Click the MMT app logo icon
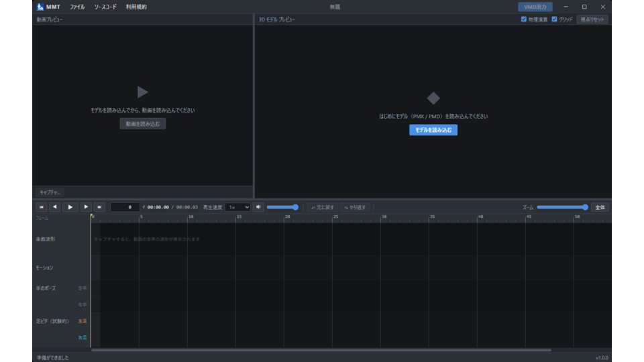 (x=40, y=7)
